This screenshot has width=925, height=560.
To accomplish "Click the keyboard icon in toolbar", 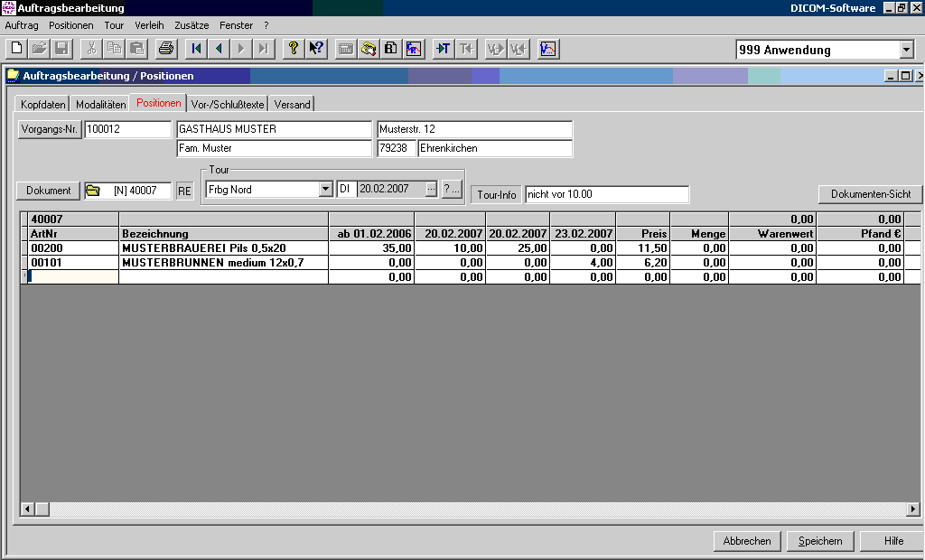I will pyautogui.click(x=345, y=49).
